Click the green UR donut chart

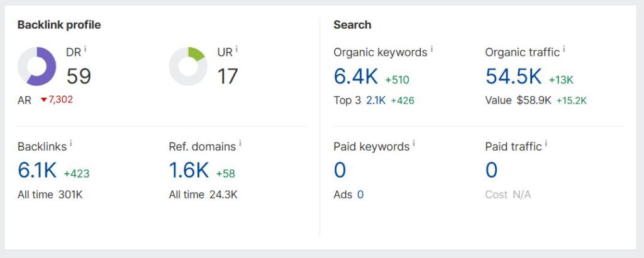tap(188, 67)
